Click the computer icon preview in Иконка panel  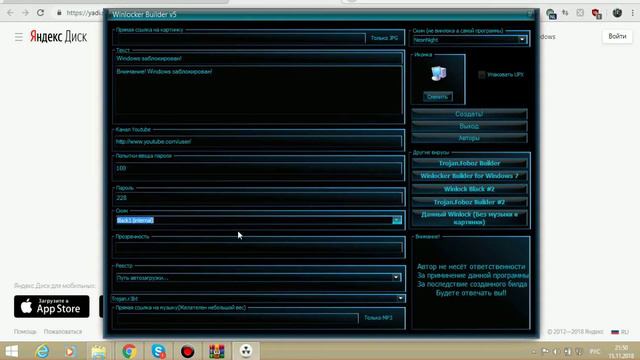[x=438, y=73]
